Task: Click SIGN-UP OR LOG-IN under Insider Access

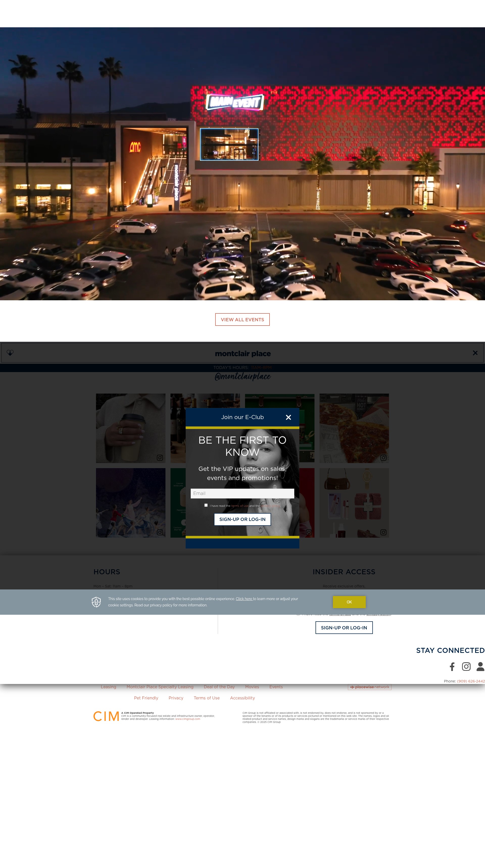Action: point(344,628)
